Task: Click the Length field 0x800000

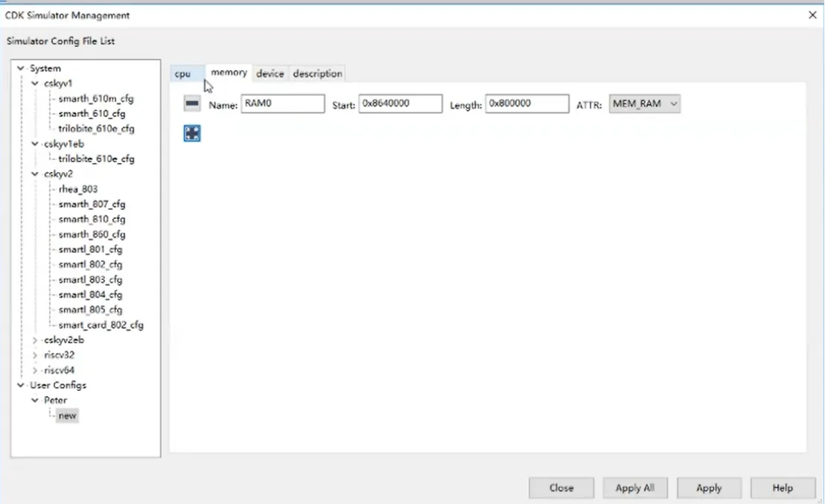Action: 527,103
